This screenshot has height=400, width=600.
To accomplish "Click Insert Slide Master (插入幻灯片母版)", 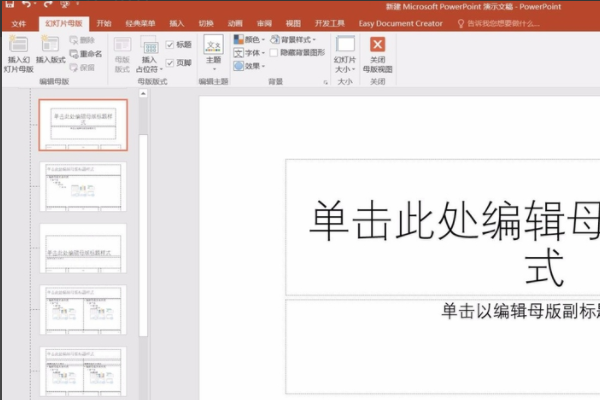I will [18, 54].
